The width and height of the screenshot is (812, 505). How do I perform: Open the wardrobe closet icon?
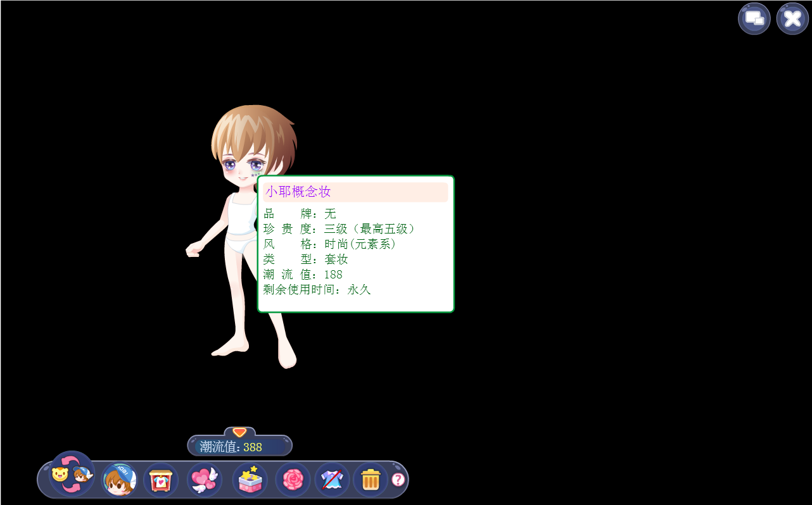(x=161, y=480)
